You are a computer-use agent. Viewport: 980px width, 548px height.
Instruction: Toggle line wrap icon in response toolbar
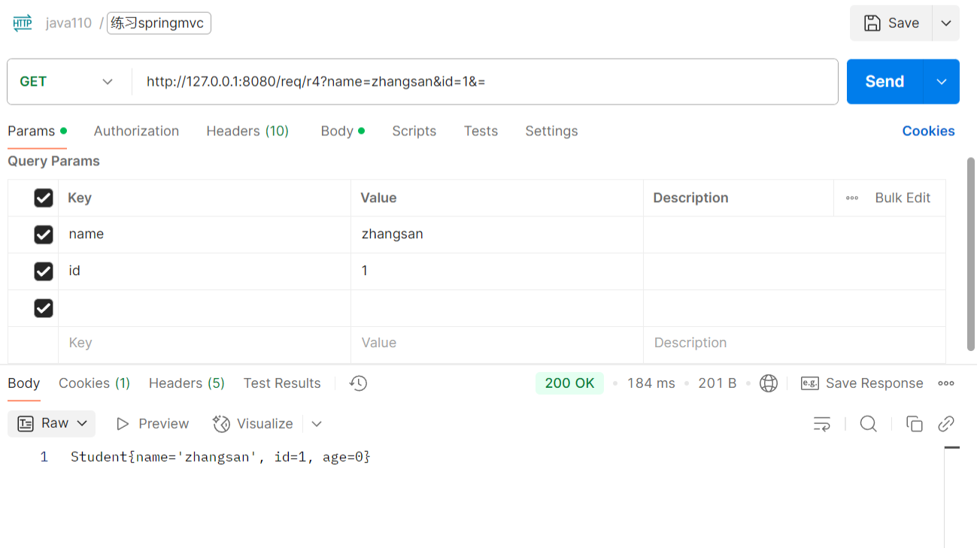coord(822,424)
